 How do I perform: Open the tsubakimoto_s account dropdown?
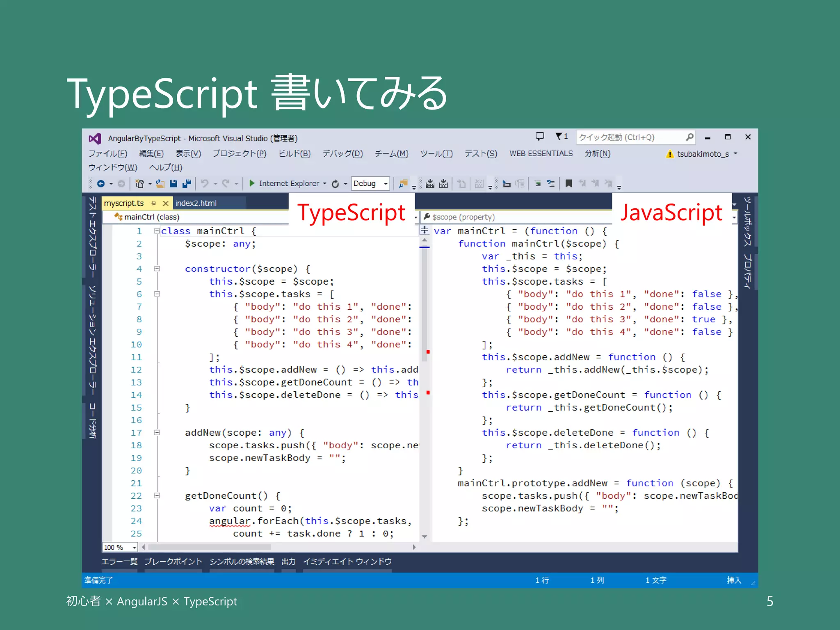click(x=735, y=154)
